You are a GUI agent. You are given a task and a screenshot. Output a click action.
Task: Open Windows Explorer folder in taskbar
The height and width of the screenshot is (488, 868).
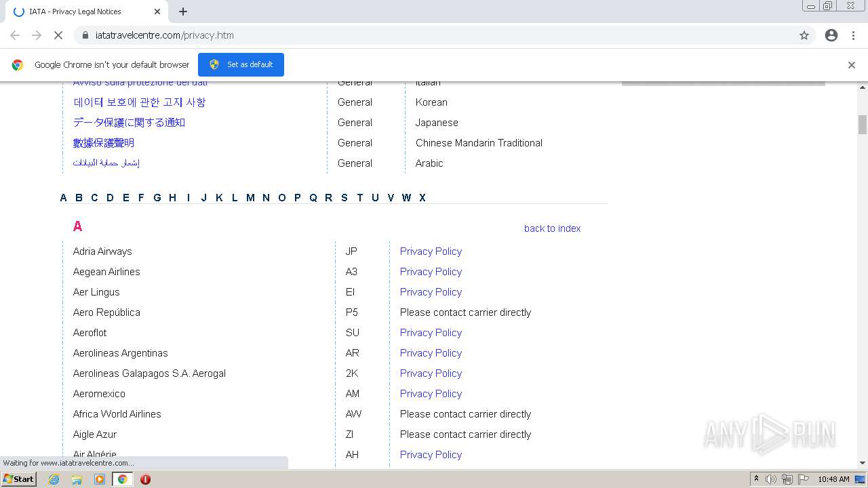[77, 479]
